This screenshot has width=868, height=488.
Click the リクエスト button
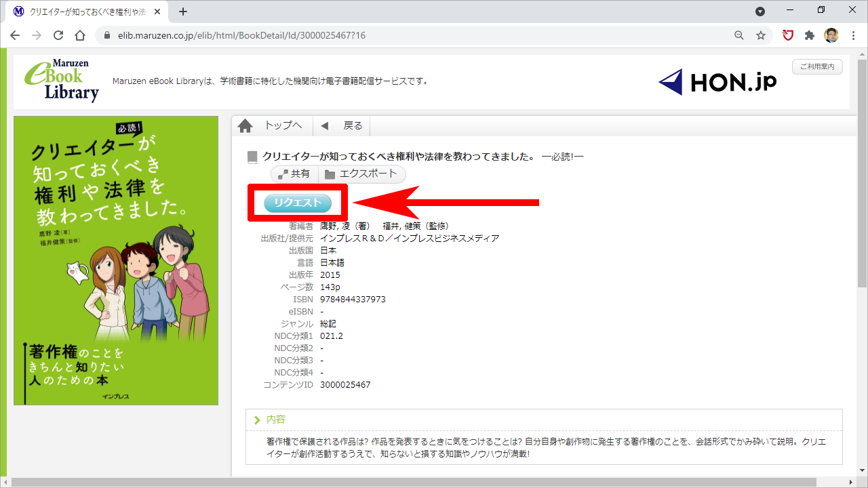[298, 203]
